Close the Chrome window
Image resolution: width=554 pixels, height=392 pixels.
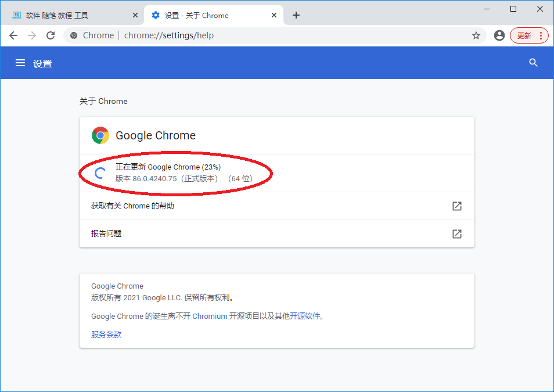[x=540, y=9]
